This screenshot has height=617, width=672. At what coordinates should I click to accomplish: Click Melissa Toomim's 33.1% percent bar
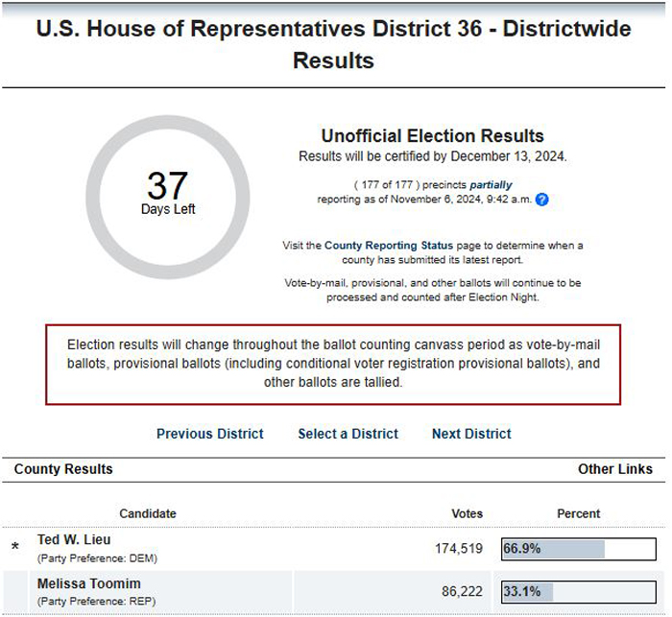point(579,592)
